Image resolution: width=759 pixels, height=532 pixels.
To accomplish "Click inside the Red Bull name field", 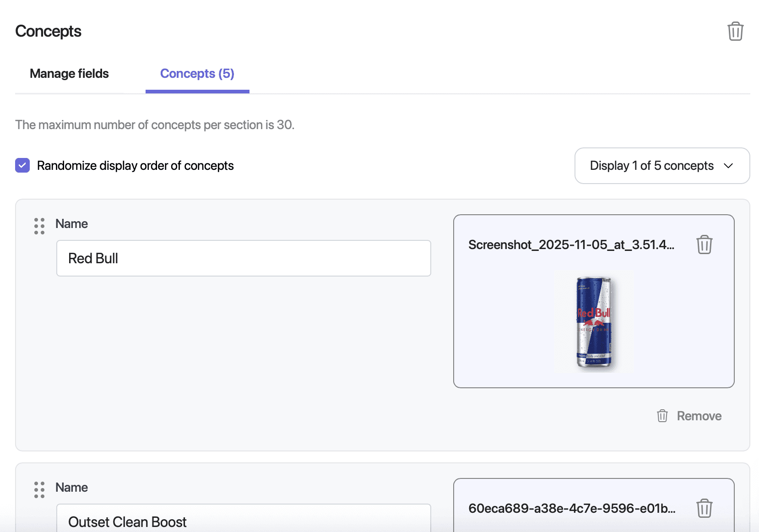I will pos(244,258).
